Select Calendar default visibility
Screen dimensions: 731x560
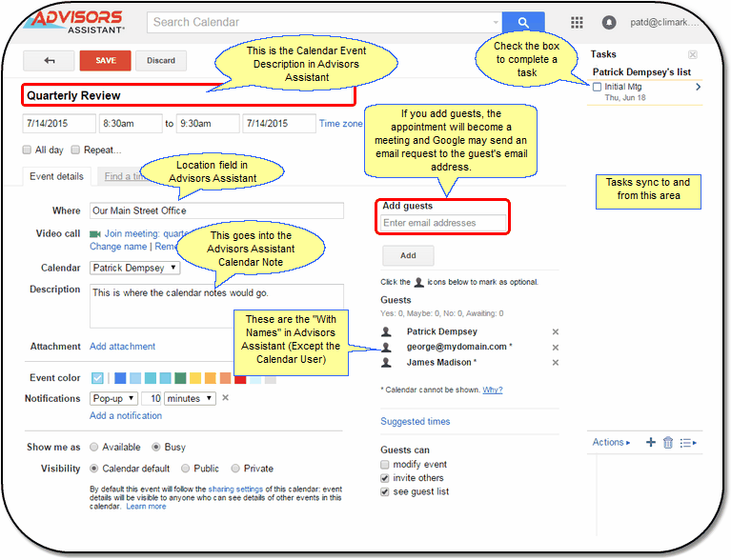pyautogui.click(x=93, y=469)
